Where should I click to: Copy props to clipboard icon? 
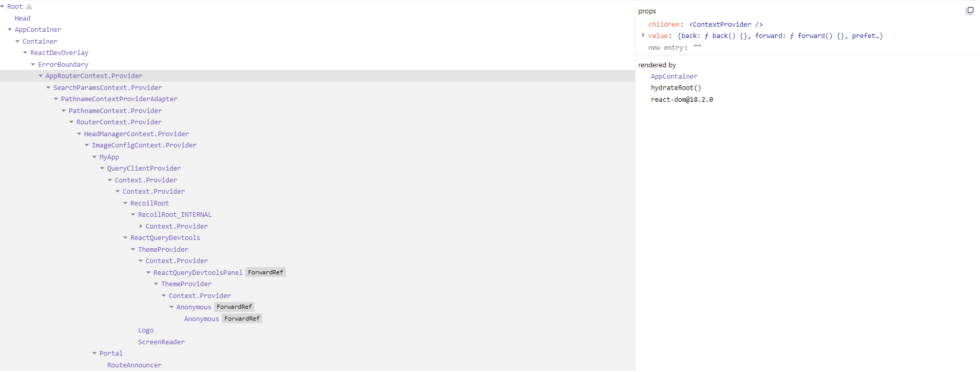click(969, 11)
